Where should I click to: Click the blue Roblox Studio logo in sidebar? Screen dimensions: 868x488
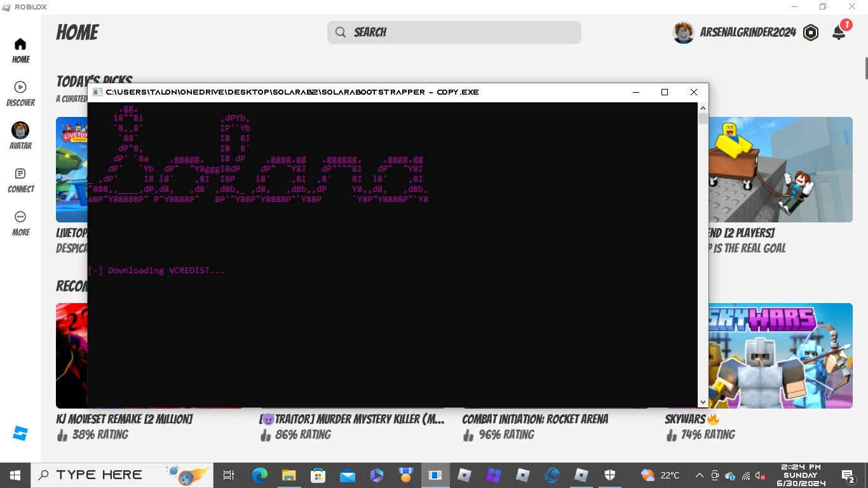pos(20,433)
